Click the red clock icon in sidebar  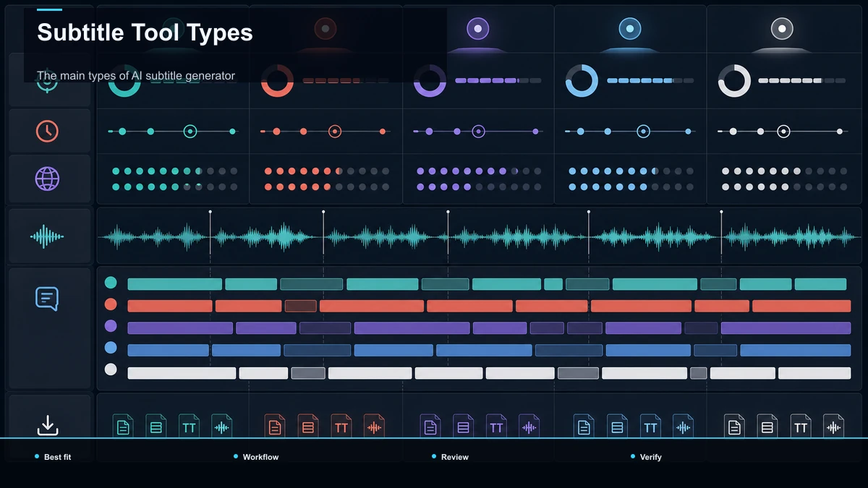pyautogui.click(x=47, y=131)
